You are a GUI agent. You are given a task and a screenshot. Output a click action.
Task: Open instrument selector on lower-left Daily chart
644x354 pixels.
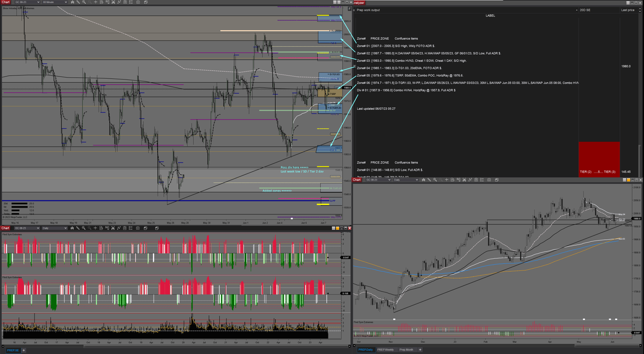[x=27, y=228]
